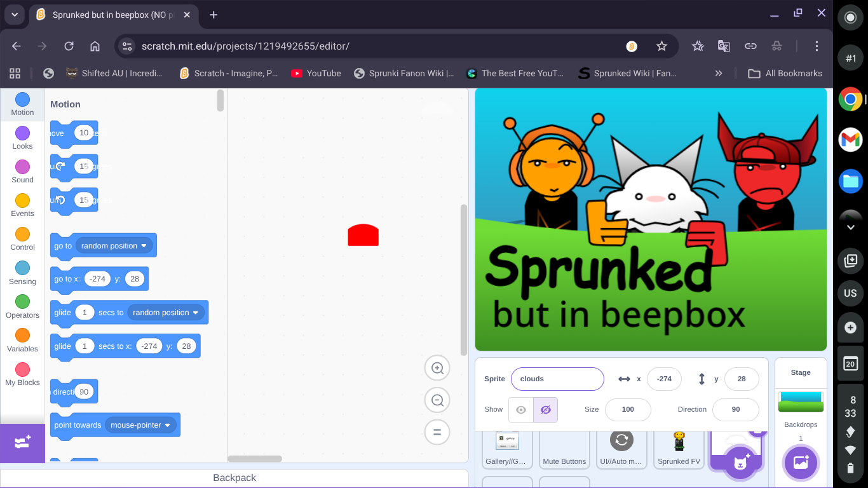The height and width of the screenshot is (488, 868).
Task: Show more bookmarks with the chevron
Action: coord(719,73)
